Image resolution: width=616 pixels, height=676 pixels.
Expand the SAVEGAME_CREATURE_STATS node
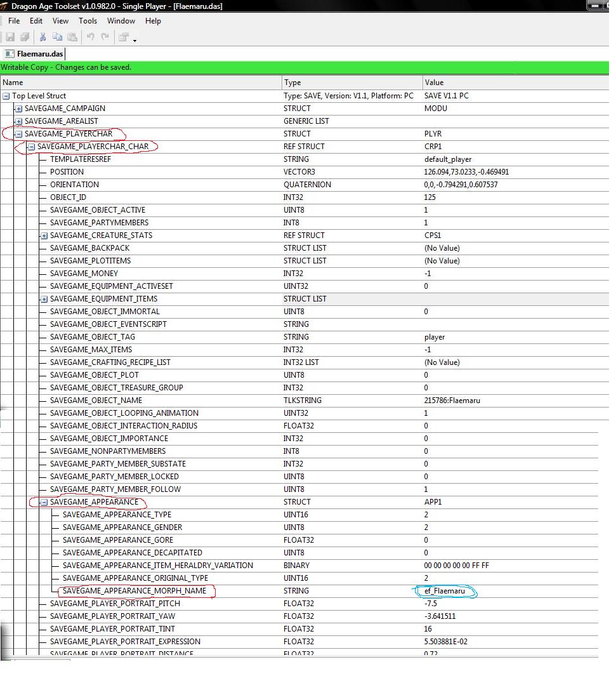click(44, 235)
